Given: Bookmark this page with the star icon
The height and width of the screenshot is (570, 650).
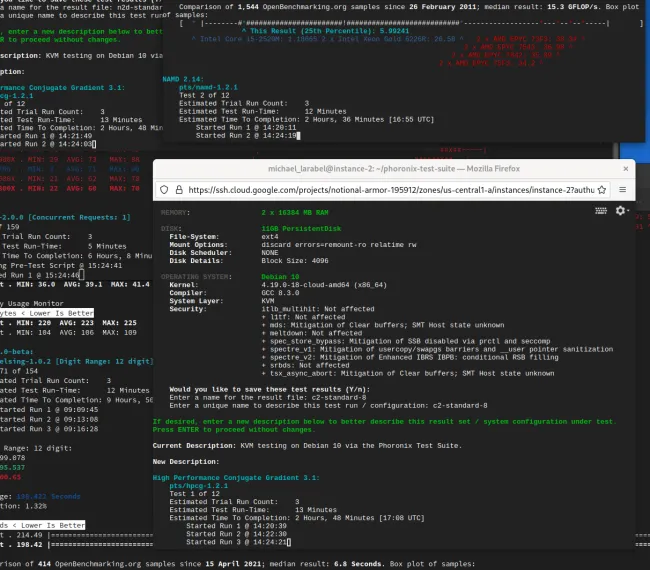Looking at the screenshot, I should [x=602, y=190].
